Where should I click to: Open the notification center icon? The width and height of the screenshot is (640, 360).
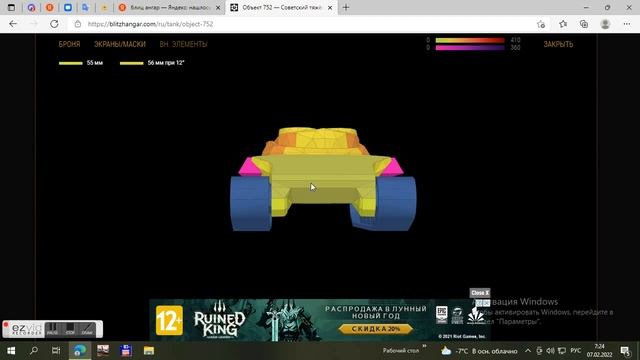click(x=625, y=351)
